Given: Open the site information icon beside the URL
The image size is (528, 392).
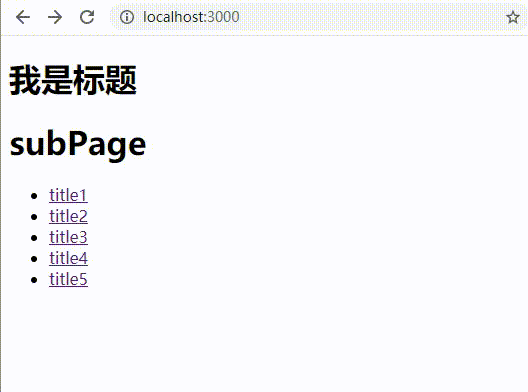Looking at the screenshot, I should (127, 17).
